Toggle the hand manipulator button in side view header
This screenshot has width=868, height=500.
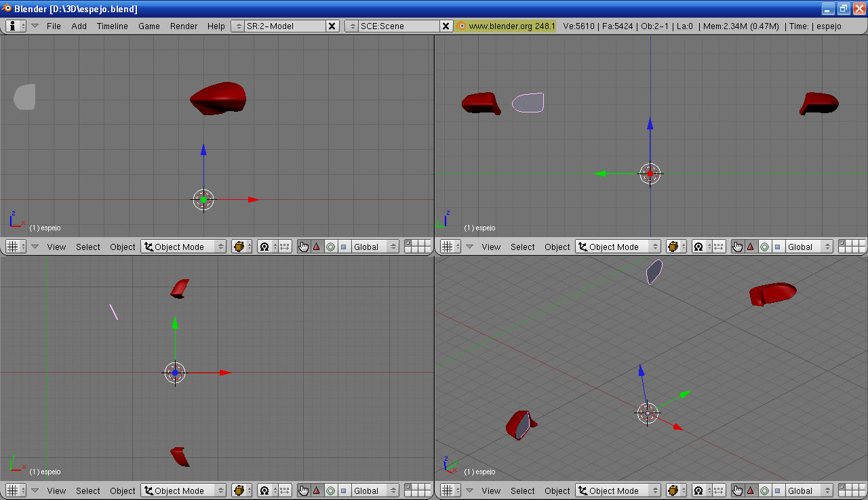(x=738, y=247)
